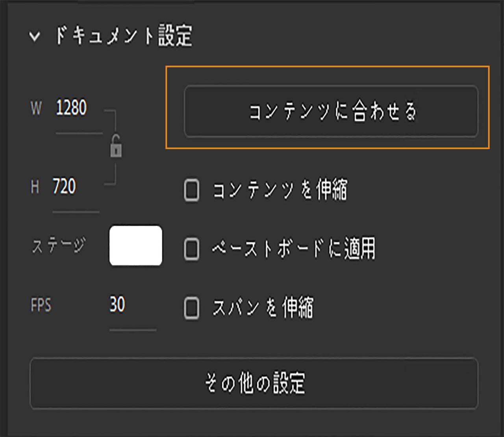
Task: Open the white stage color picker
Action: click(136, 245)
